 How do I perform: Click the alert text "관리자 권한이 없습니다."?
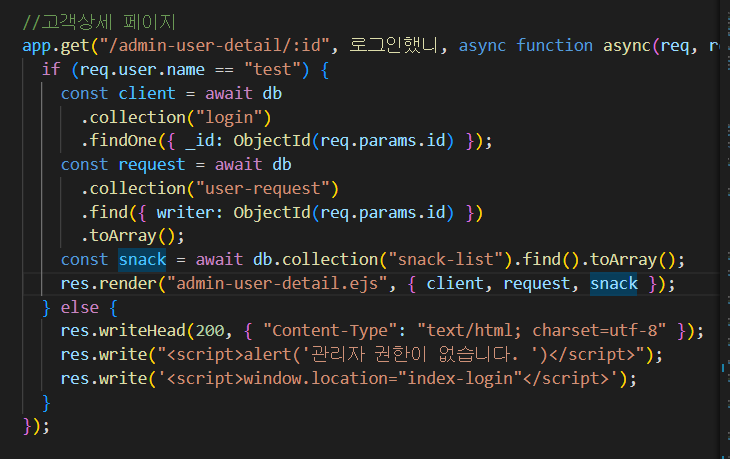414,355
